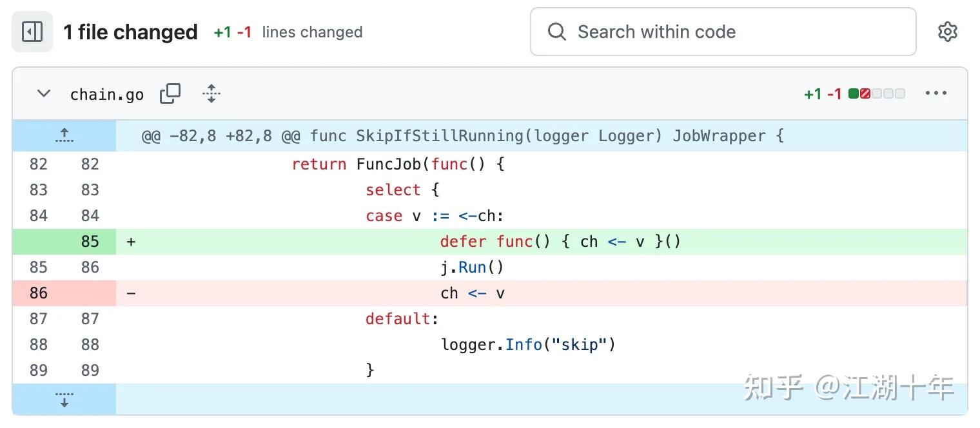Viewport: 980px width, 428px height.
Task: Collapse the chain.go file diff
Action: pyautogui.click(x=44, y=94)
